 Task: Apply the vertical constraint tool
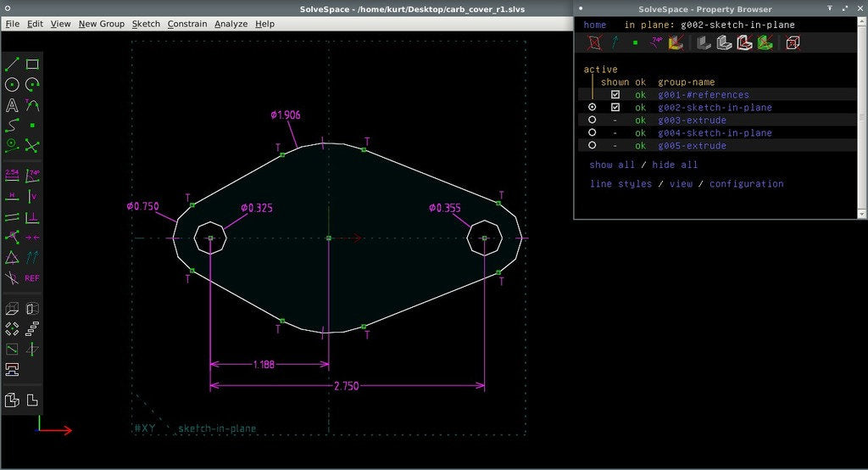click(33, 196)
